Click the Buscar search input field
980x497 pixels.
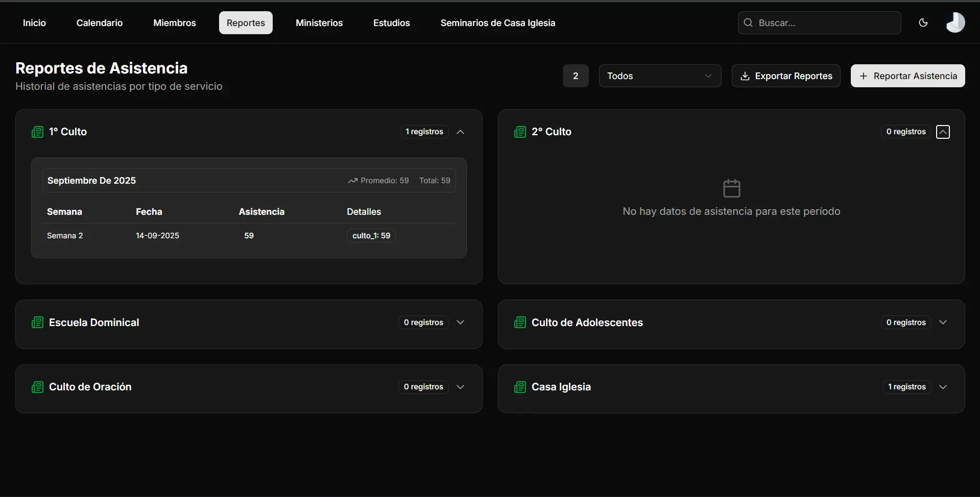(x=817, y=22)
